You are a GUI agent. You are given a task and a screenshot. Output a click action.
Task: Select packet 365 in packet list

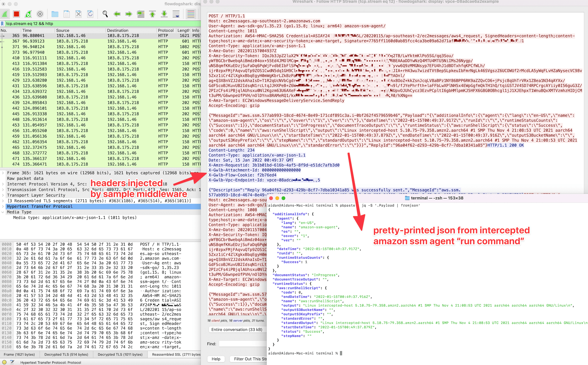100,36
